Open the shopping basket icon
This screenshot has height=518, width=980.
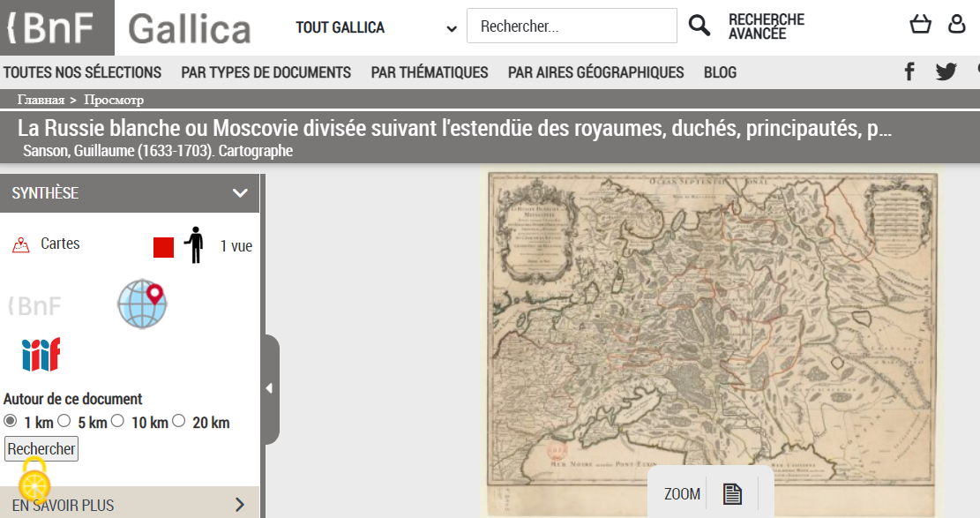point(920,25)
